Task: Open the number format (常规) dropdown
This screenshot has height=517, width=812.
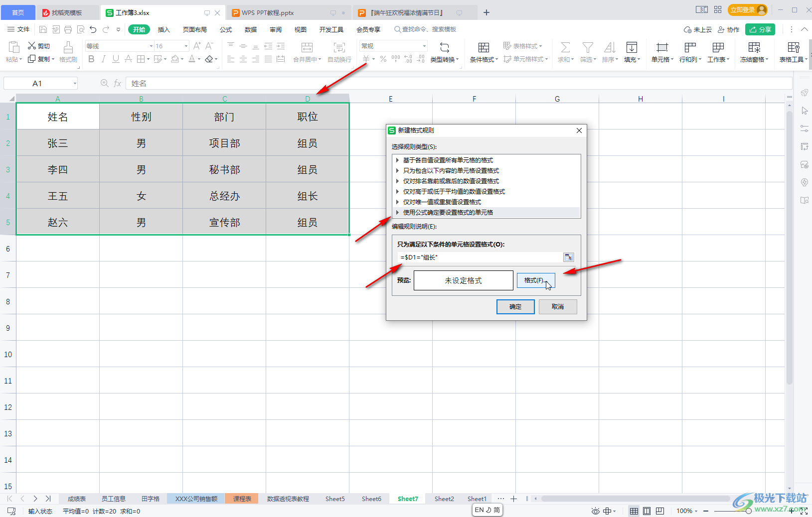Action: click(424, 46)
